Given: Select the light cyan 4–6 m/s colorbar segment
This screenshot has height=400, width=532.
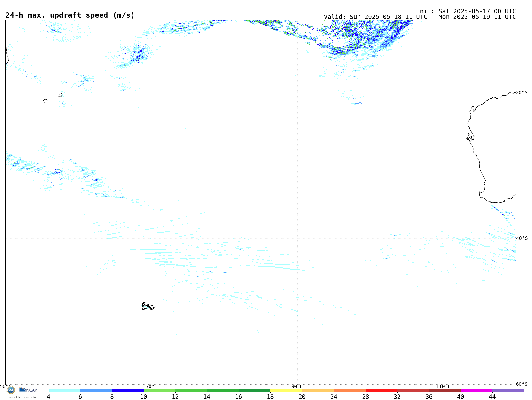Looking at the screenshot, I should (64, 391).
